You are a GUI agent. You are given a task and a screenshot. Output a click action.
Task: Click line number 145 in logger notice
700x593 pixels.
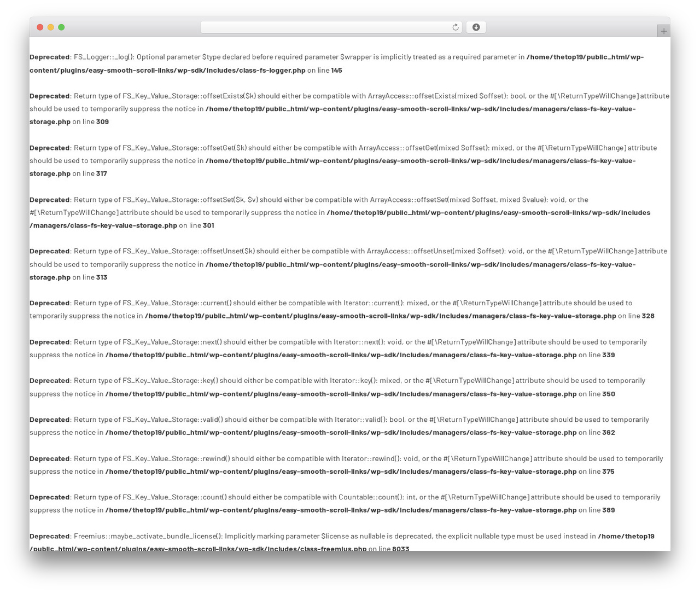pyautogui.click(x=336, y=70)
